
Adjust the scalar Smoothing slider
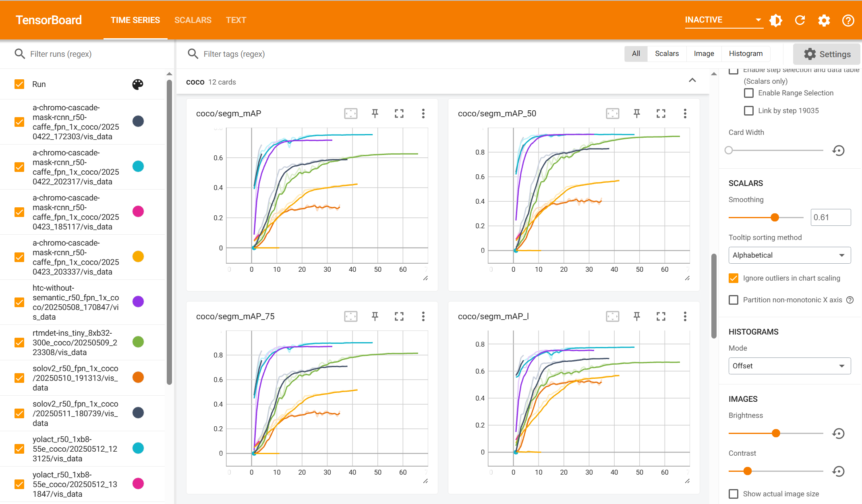pos(775,217)
